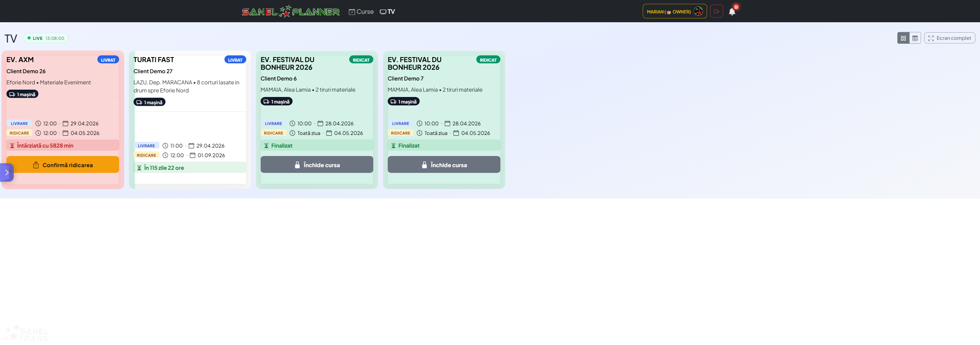The height and width of the screenshot is (345, 980).
Task: Click Închide cursa for Client Demo 7
Action: pyautogui.click(x=444, y=165)
